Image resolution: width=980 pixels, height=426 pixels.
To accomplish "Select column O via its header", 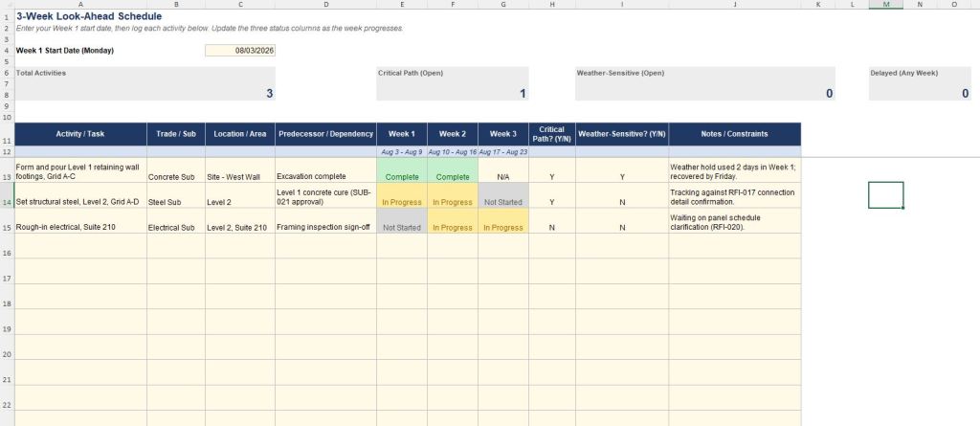I will coord(954,5).
